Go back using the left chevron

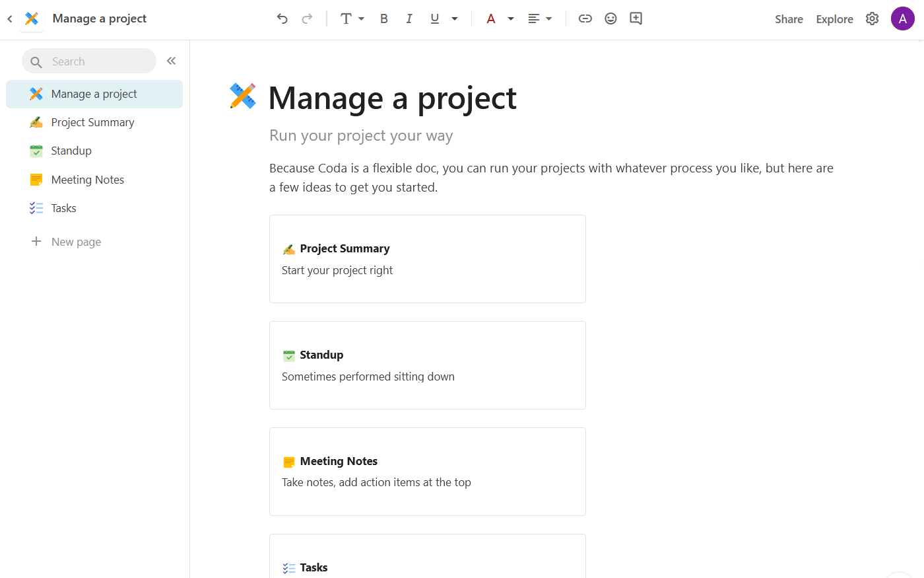10,18
